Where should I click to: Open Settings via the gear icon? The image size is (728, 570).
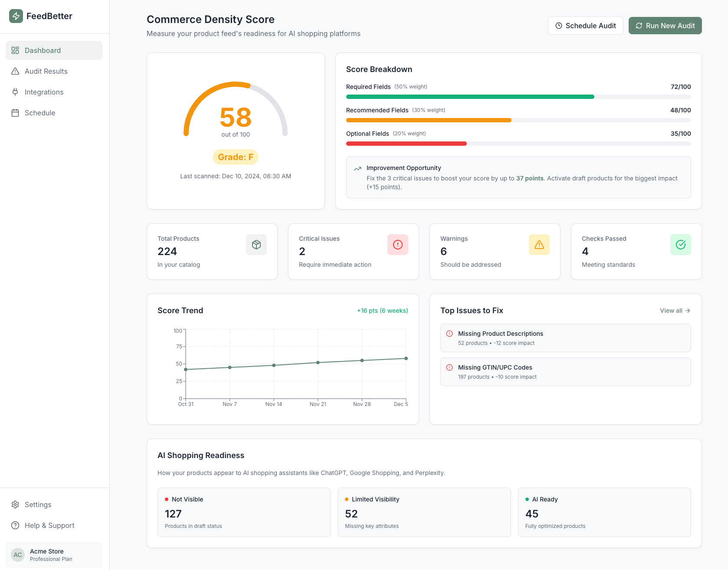[15, 504]
